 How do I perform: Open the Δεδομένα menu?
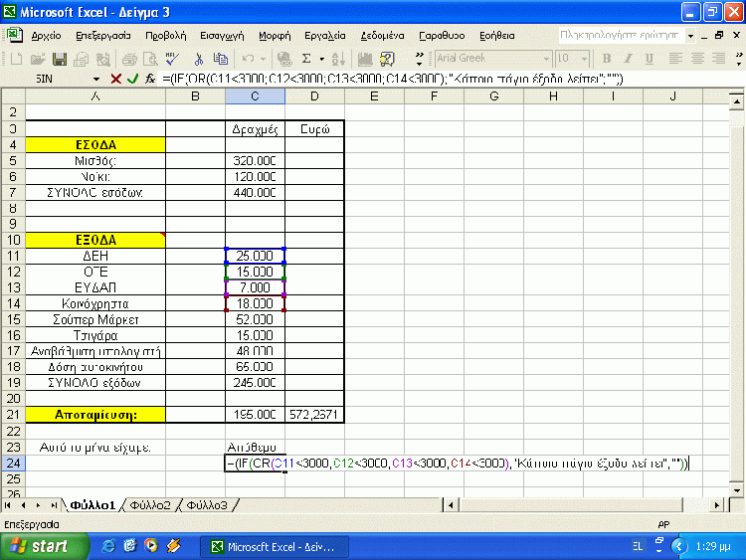point(382,36)
